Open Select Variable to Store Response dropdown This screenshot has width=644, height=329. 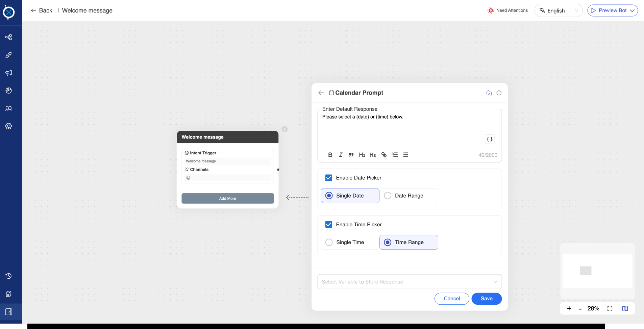(x=410, y=282)
